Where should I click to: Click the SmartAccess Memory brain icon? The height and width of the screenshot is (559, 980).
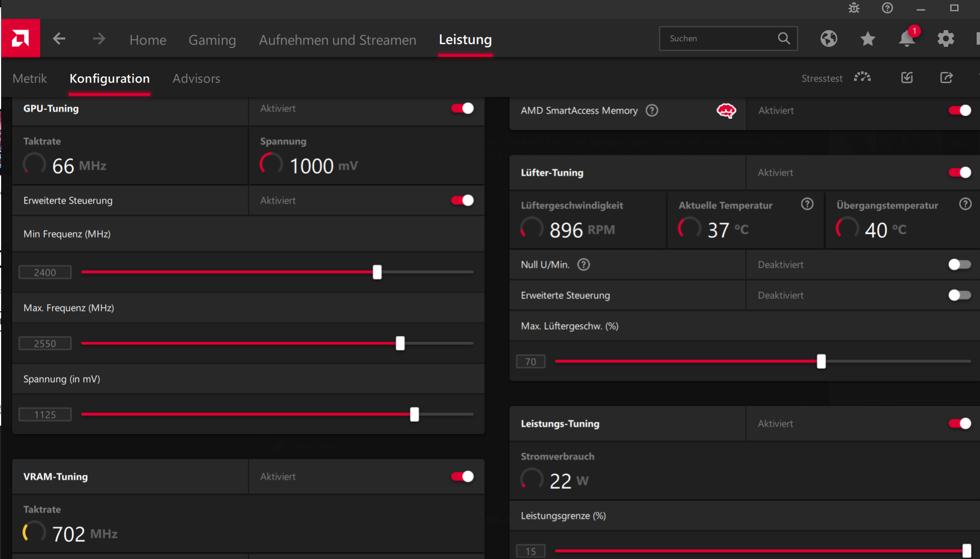(726, 110)
